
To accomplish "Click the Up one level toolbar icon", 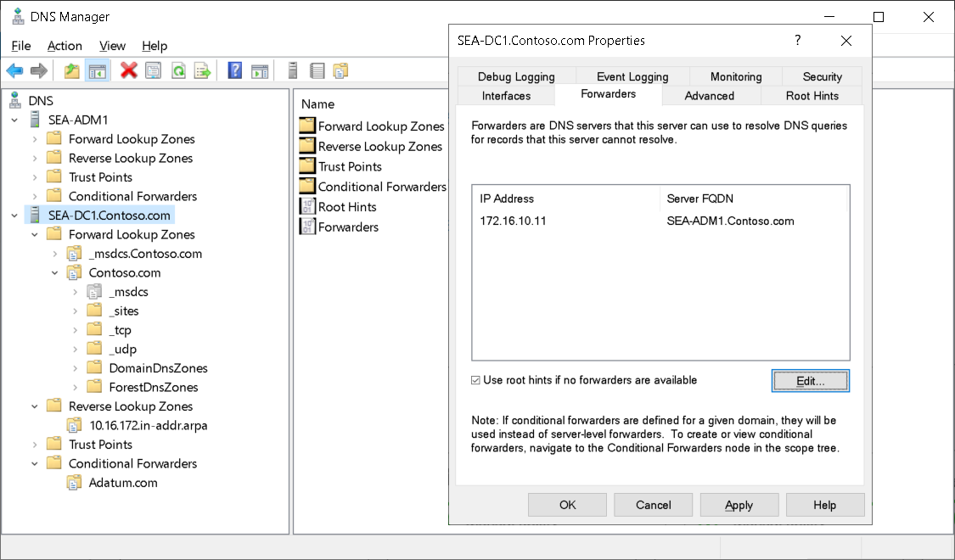I will coord(71,70).
